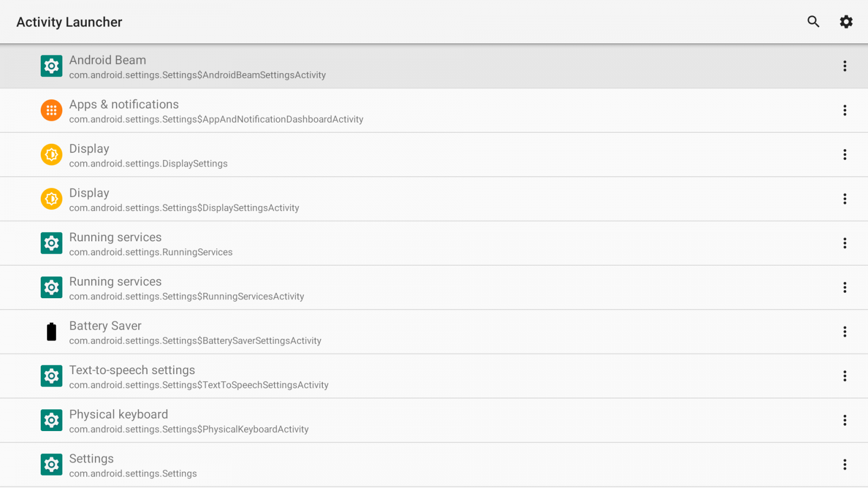
Task: Open the overflow menu for Android Beam
Action: click(845, 66)
